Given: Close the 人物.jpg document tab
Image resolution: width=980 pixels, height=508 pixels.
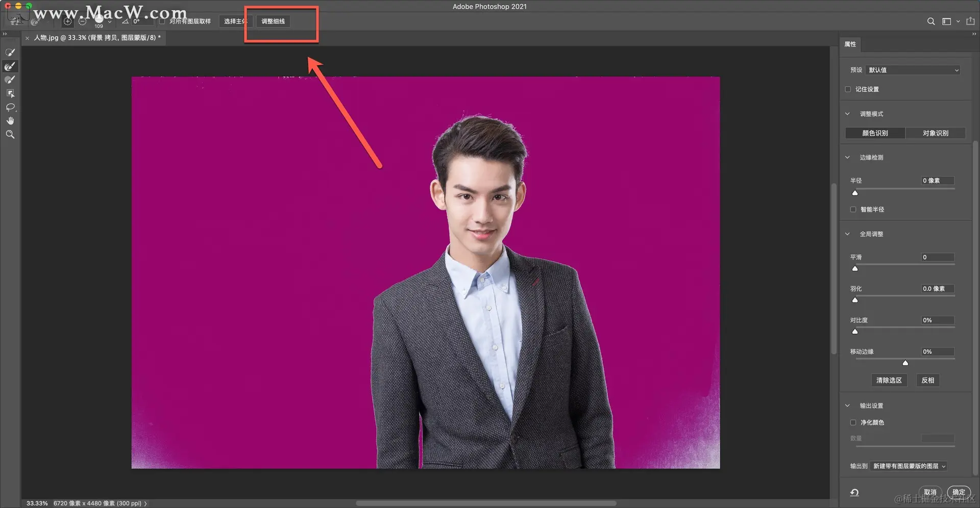Looking at the screenshot, I should (x=28, y=38).
